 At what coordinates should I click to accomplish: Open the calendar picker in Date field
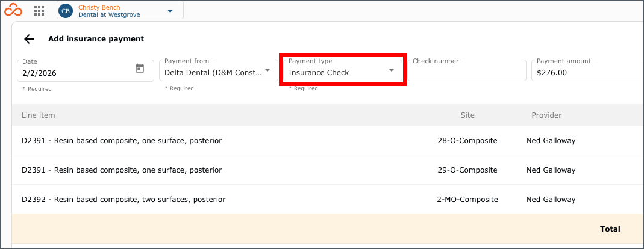point(140,69)
